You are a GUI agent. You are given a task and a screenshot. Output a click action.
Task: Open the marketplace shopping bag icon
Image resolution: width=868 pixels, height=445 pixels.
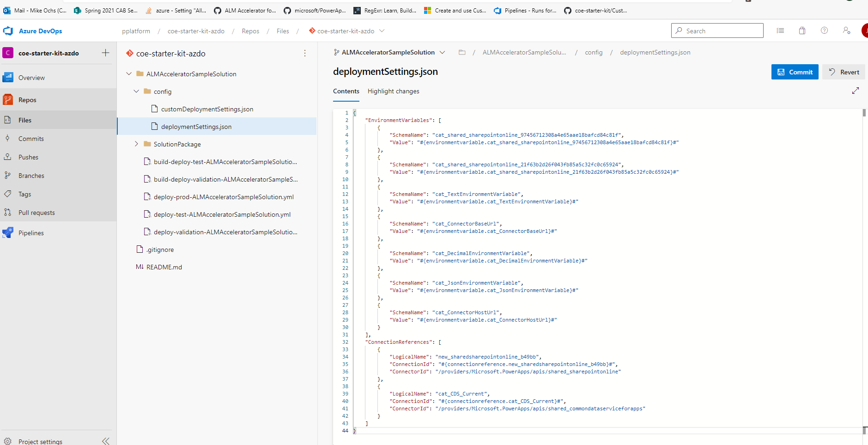802,30
